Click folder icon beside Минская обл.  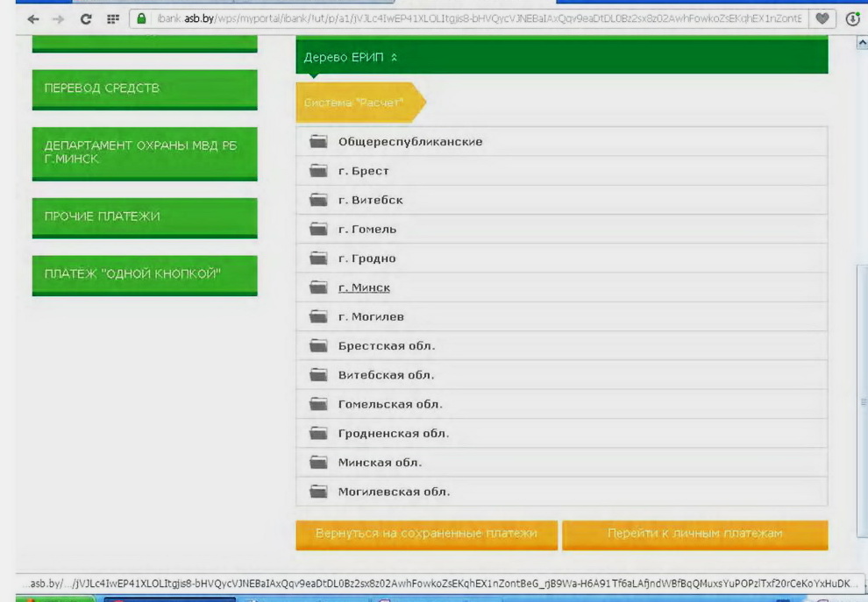pos(318,463)
